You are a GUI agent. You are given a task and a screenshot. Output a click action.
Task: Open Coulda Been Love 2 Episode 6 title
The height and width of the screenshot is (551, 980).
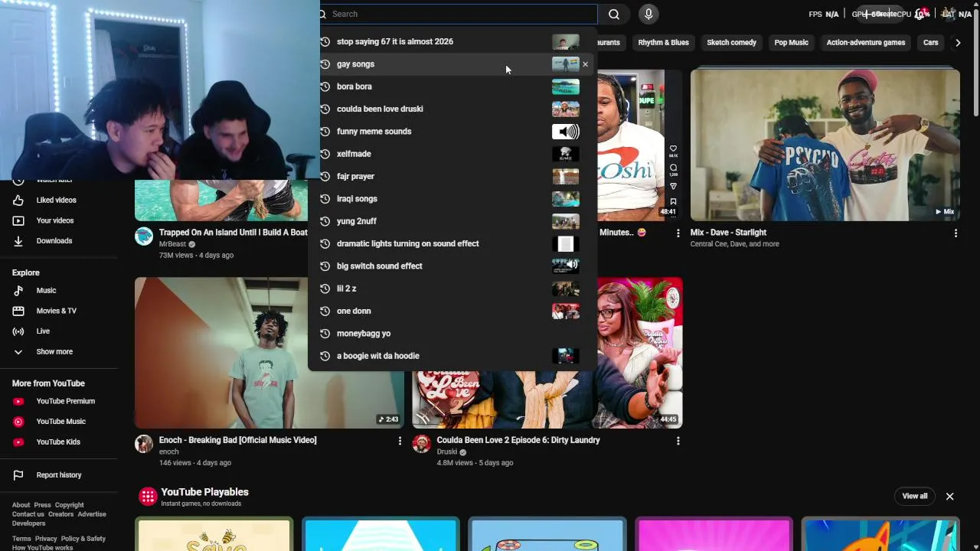518,440
